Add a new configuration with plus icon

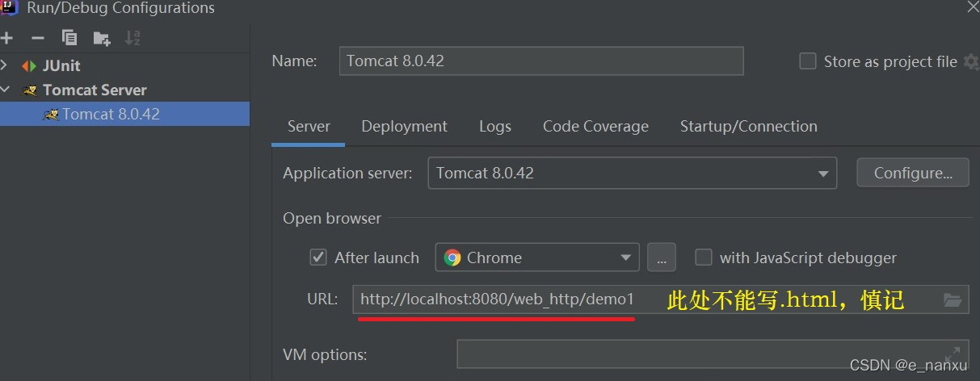6,38
